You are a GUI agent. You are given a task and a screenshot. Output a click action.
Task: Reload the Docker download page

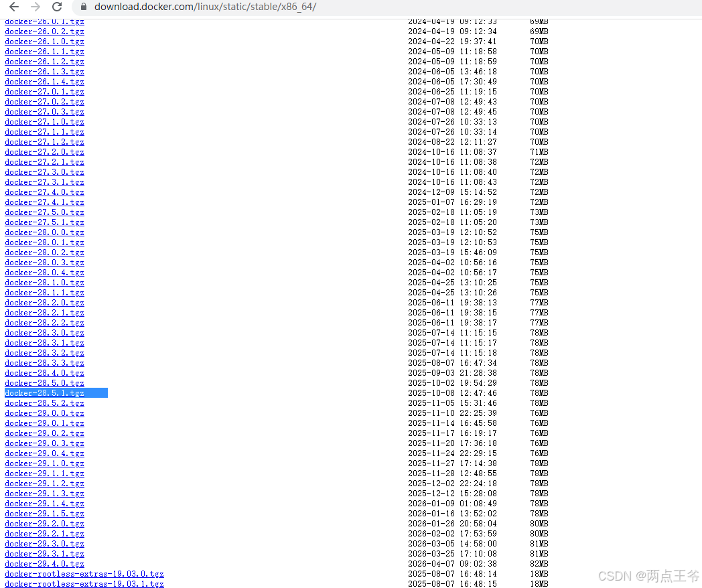(x=57, y=7)
